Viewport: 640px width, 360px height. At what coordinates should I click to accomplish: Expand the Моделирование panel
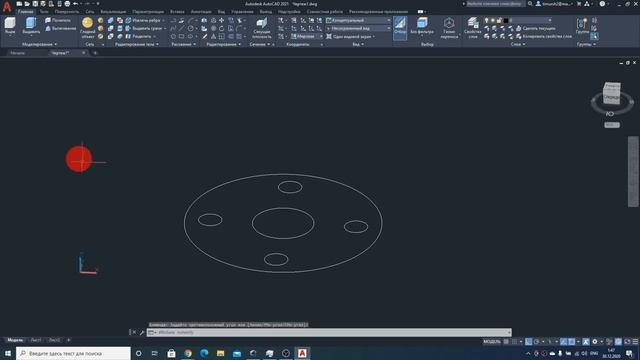(x=39, y=44)
